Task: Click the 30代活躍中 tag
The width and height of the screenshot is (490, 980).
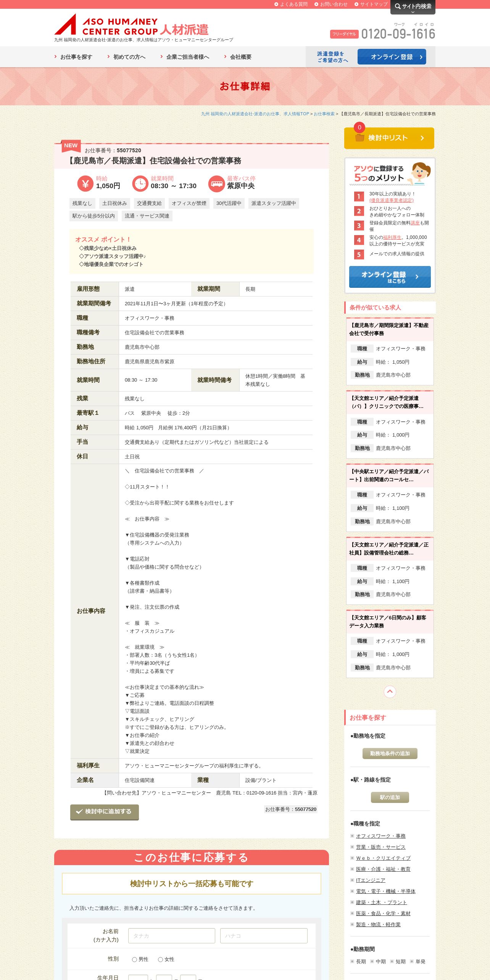Action: (229, 203)
